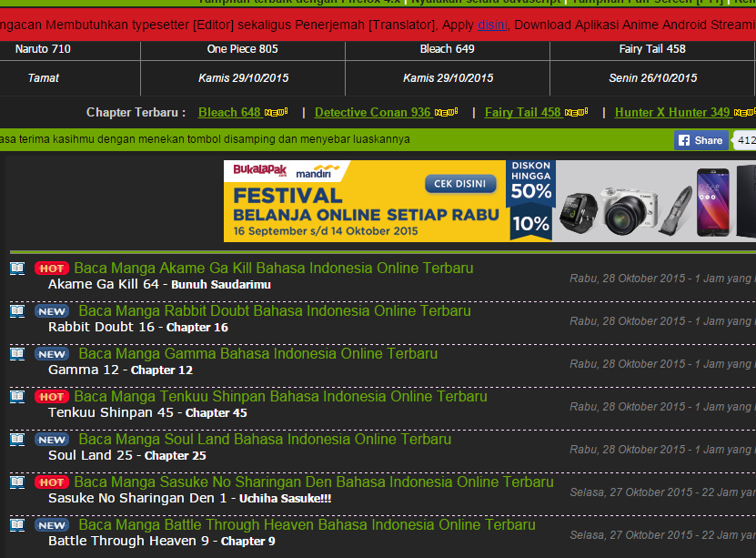Viewport: 756px width, 558px height.
Task: Click 'Sasuke No Sharingan Den 1 - Uchiha Sasuke!!!'
Action: 190,498
